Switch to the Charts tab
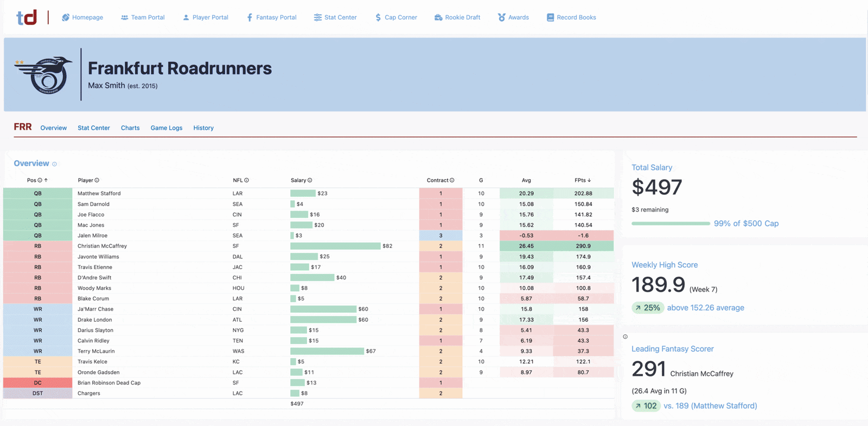 point(130,128)
